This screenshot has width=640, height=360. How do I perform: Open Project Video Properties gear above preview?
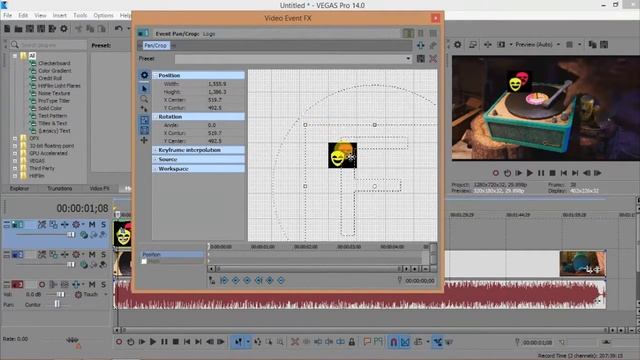click(458, 44)
